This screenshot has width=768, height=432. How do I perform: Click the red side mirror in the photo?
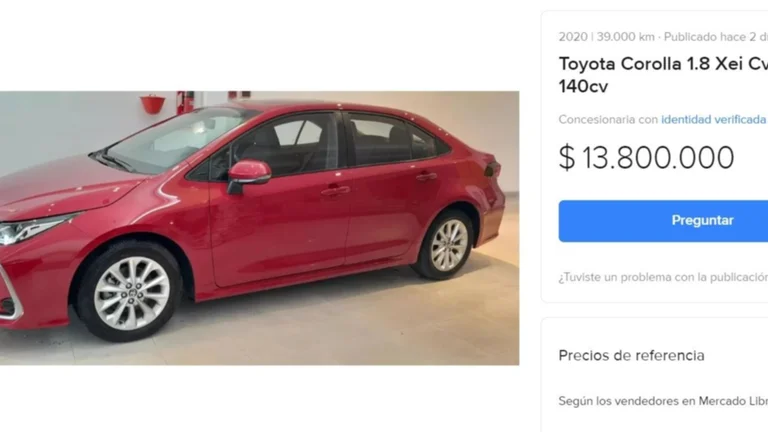click(x=249, y=175)
